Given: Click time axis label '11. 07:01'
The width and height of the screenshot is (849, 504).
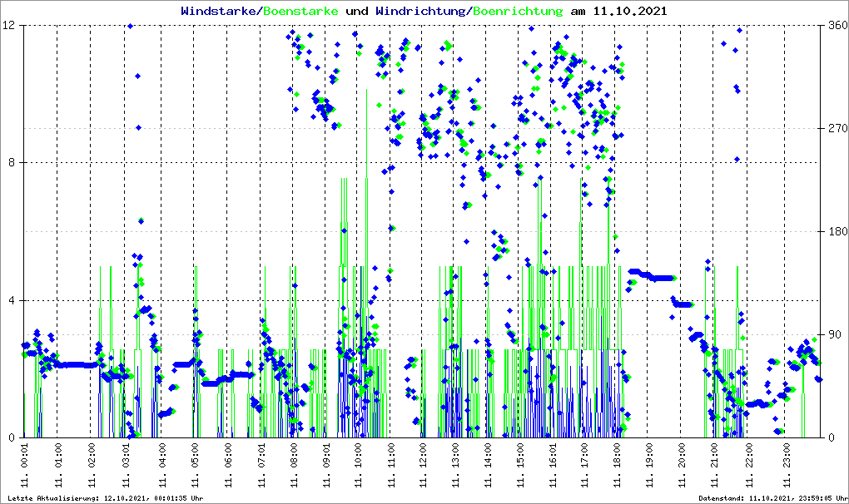Looking at the screenshot, I should pos(261,465).
